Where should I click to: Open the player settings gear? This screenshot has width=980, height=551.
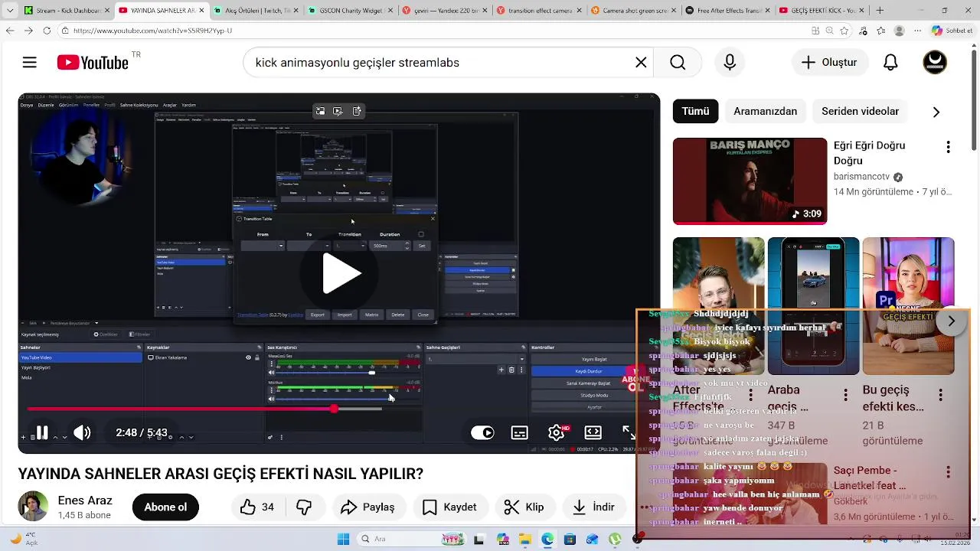tap(557, 433)
